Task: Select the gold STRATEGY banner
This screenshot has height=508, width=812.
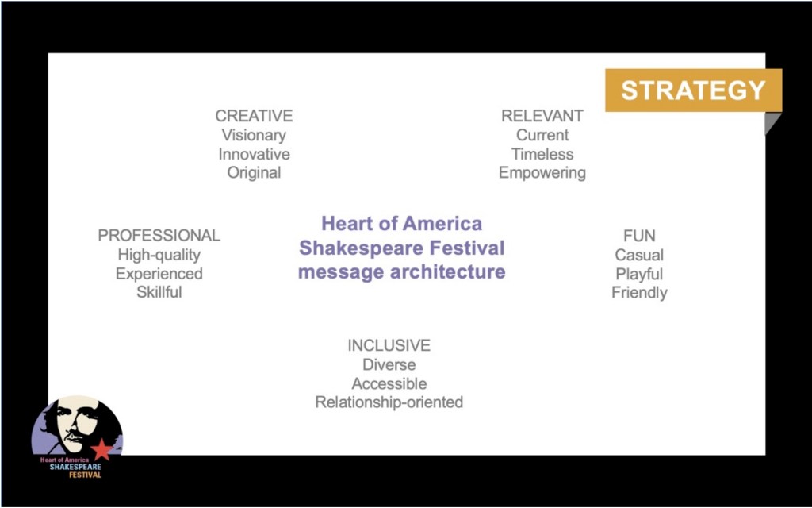Action: point(693,90)
